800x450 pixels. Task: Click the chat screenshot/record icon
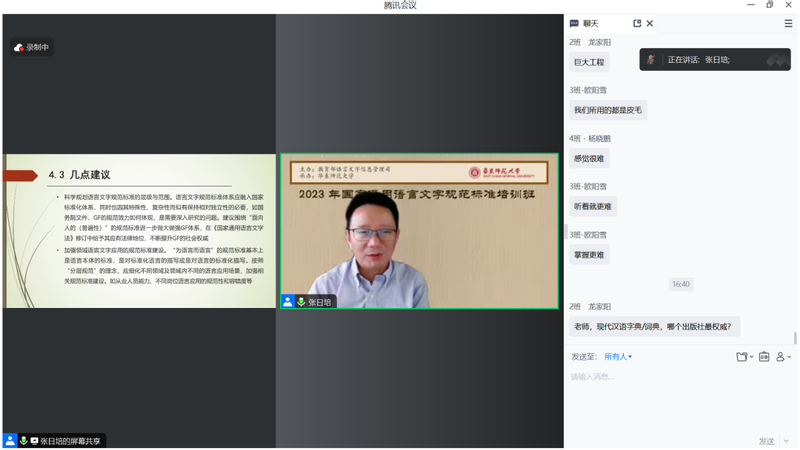(764, 356)
